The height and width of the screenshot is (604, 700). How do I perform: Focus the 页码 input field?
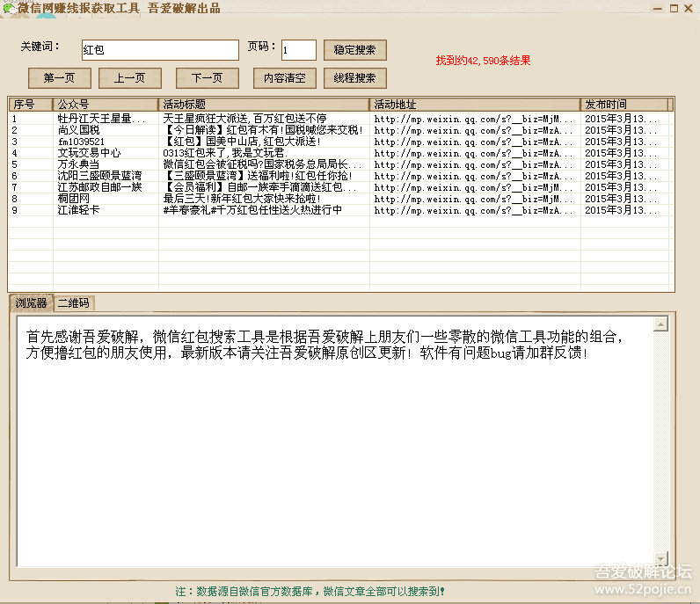coord(299,50)
